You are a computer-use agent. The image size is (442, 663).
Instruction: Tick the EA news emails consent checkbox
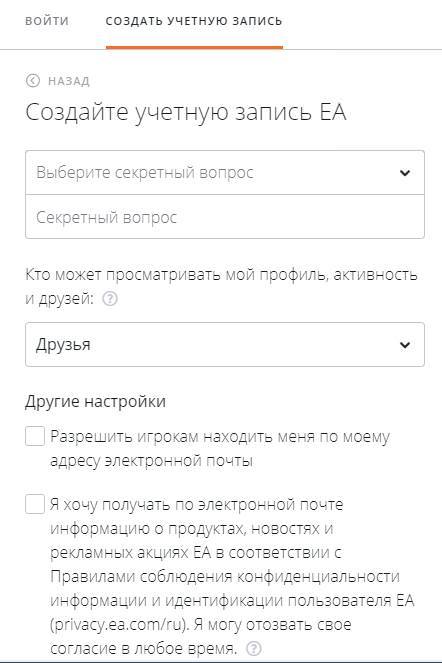(x=35, y=504)
